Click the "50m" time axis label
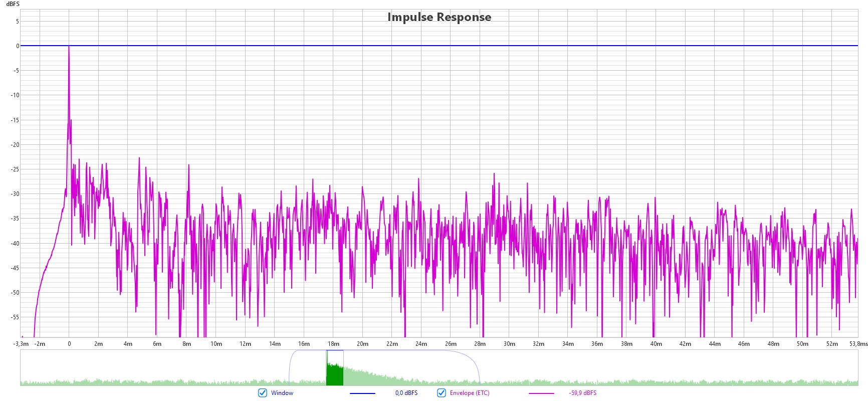Image resolution: width=868 pixels, height=401 pixels. pos(802,344)
